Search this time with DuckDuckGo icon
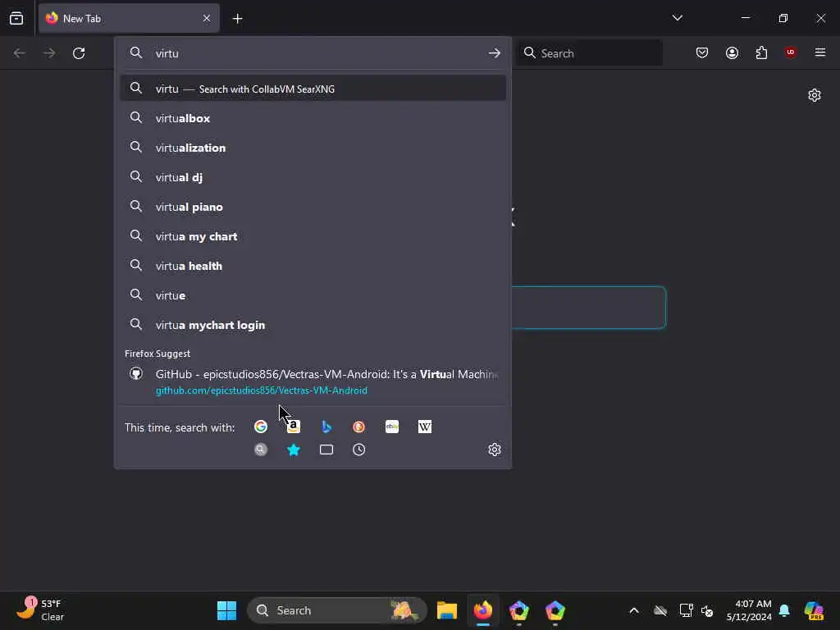Screen dimensions: 840x630 coord(359,427)
